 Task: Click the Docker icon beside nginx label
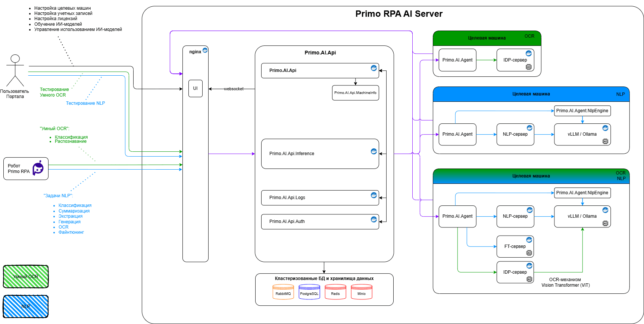coord(205,50)
